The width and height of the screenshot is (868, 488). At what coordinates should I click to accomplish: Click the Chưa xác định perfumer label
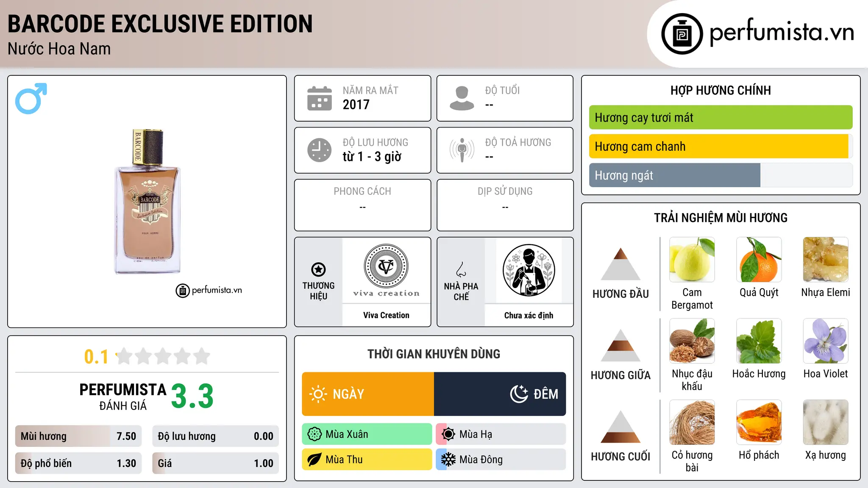pyautogui.click(x=529, y=315)
